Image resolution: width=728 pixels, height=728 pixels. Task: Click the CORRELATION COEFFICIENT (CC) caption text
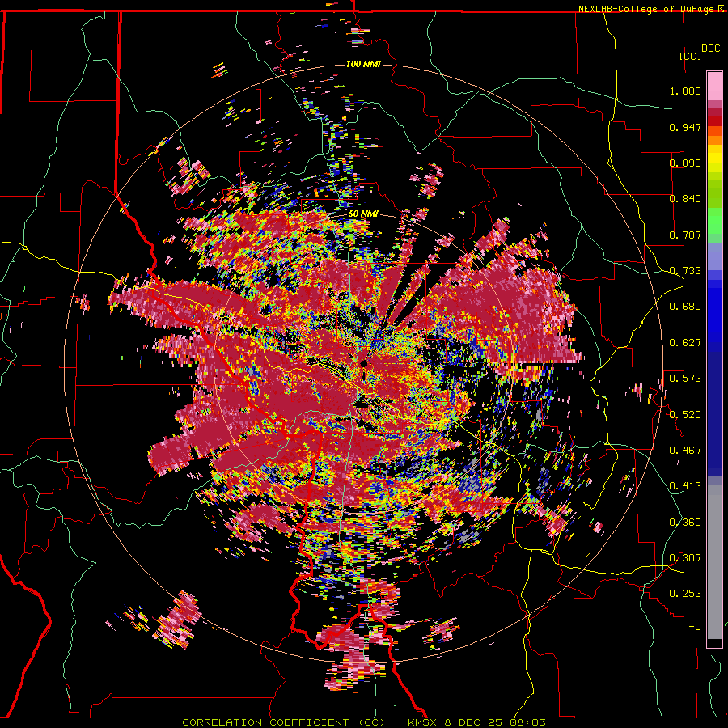(284, 722)
